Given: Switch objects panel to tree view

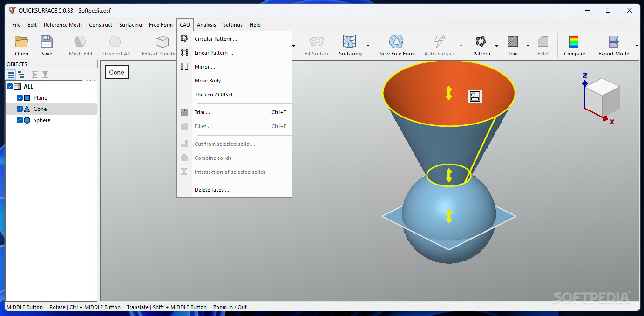Looking at the screenshot, I should [21, 75].
